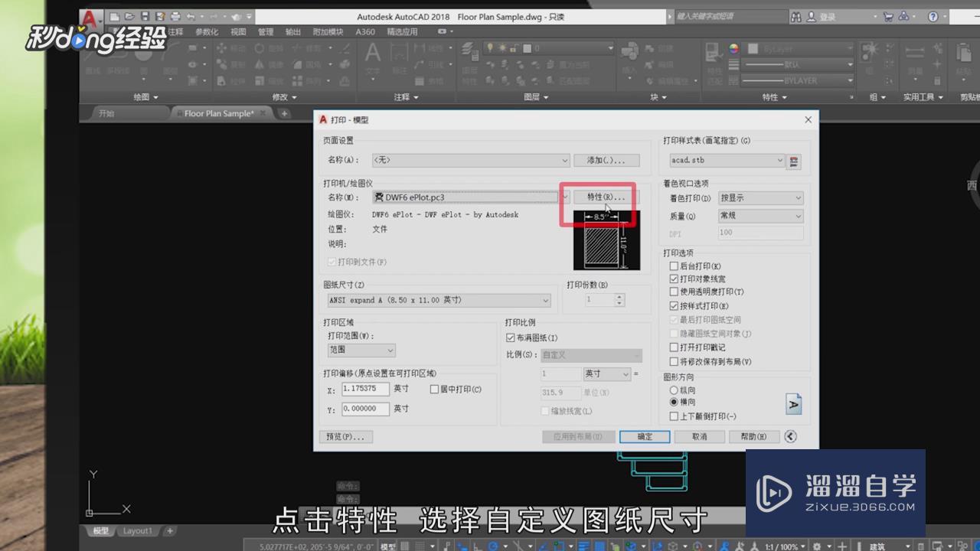Viewport: 980px width, 551px height.
Task: Click the Save icon in quick access toolbar
Action: click(145, 16)
